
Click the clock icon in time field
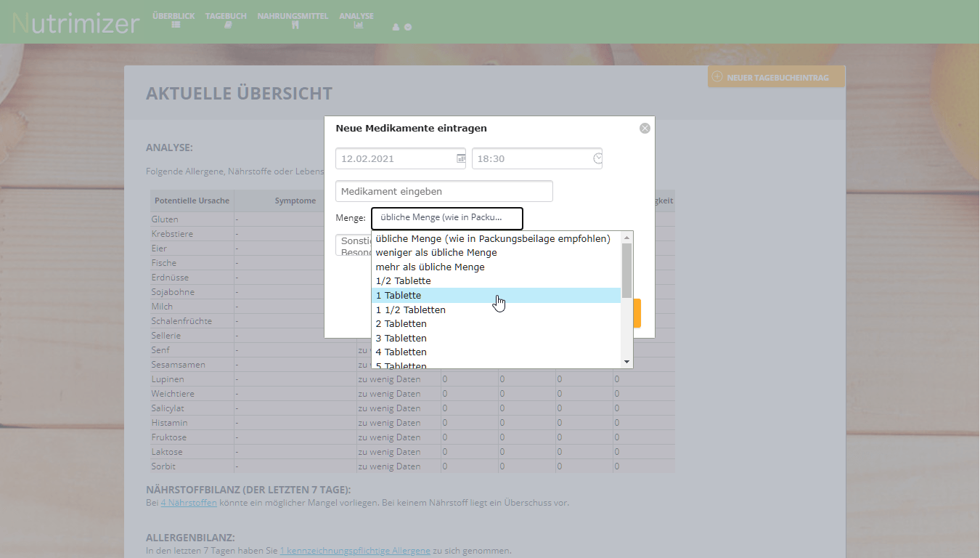pos(597,158)
